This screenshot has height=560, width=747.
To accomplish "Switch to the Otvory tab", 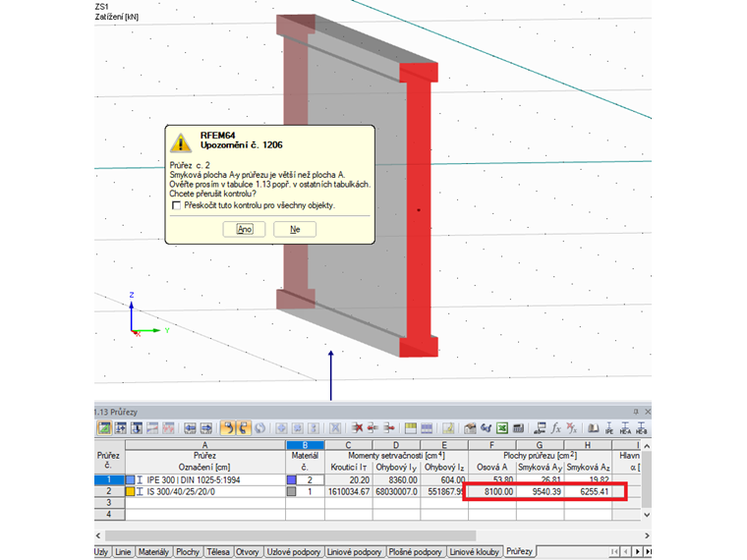I will [x=248, y=551].
